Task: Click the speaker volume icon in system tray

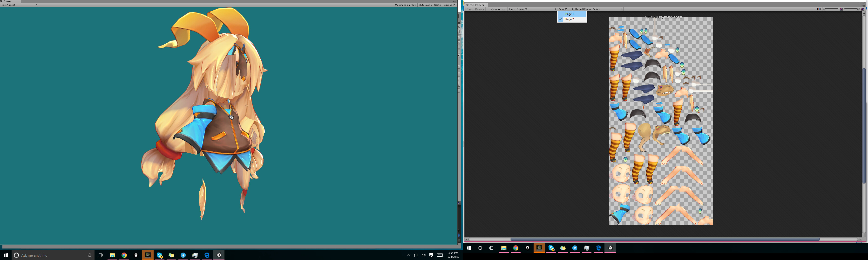Action: (424, 255)
